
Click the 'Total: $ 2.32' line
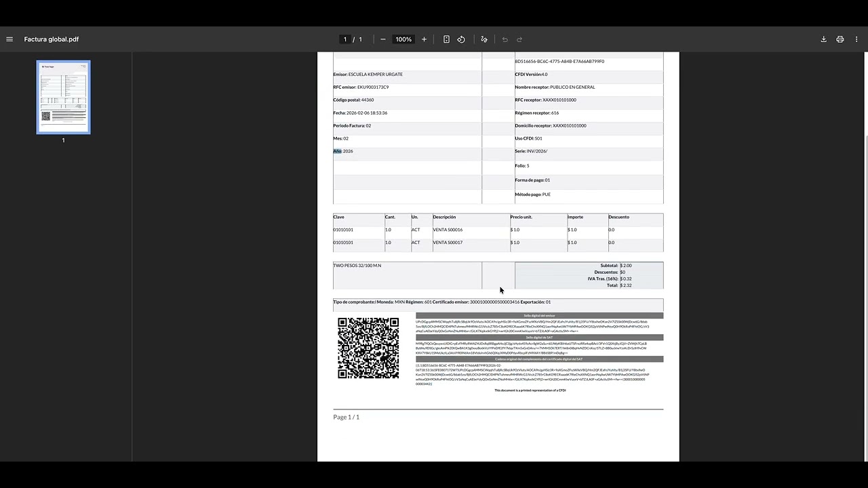(618, 285)
